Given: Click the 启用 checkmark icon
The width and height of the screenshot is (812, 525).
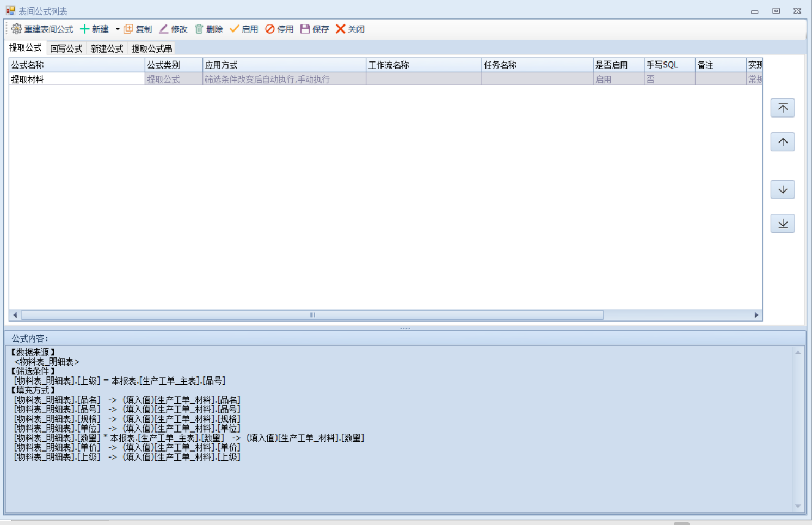Looking at the screenshot, I should [235, 29].
